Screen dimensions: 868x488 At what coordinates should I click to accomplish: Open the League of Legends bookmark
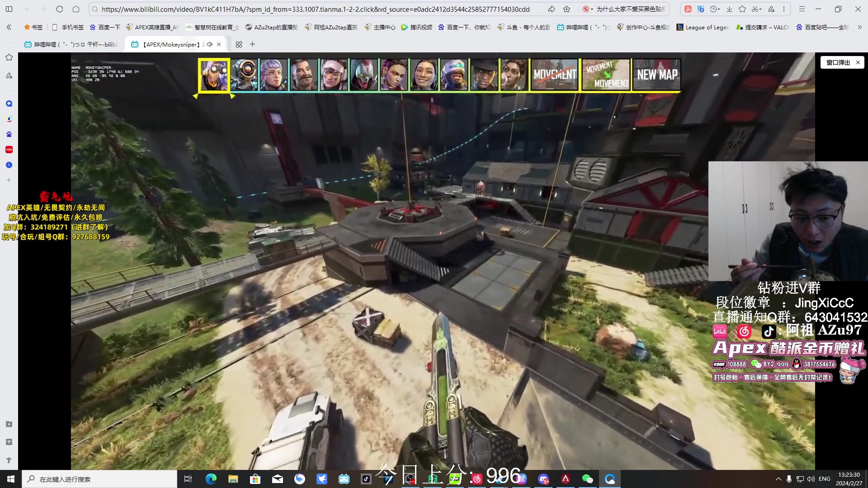(703, 27)
